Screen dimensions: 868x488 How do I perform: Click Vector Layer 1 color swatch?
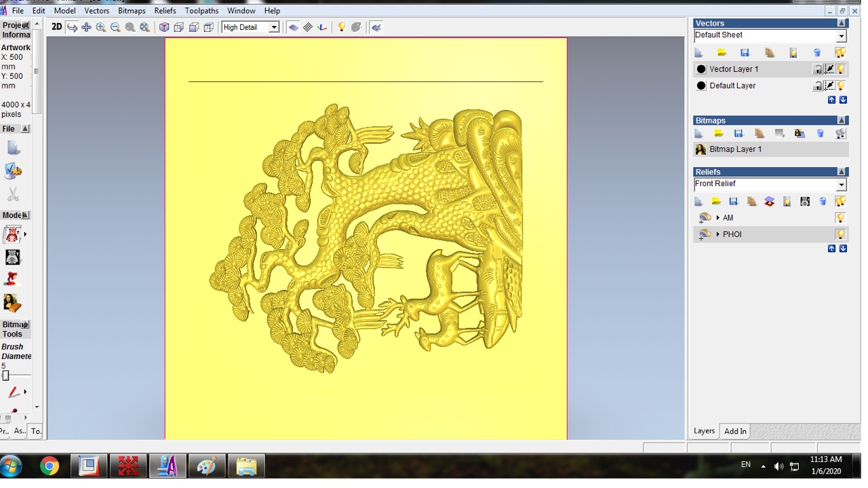pyautogui.click(x=701, y=69)
